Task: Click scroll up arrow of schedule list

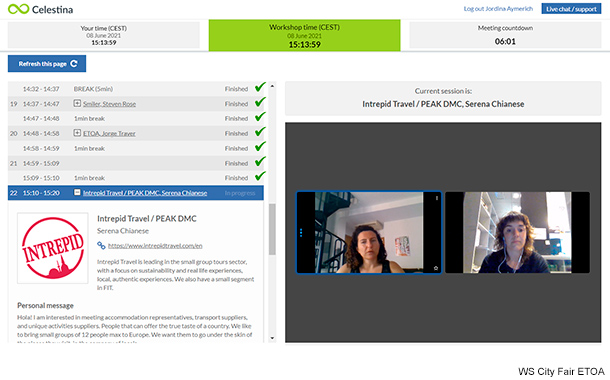Action: [272, 86]
